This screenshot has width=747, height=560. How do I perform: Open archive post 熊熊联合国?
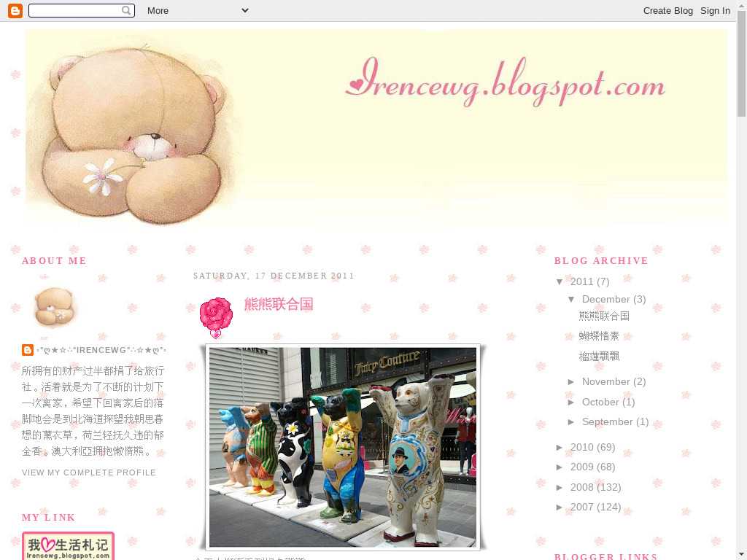(604, 316)
